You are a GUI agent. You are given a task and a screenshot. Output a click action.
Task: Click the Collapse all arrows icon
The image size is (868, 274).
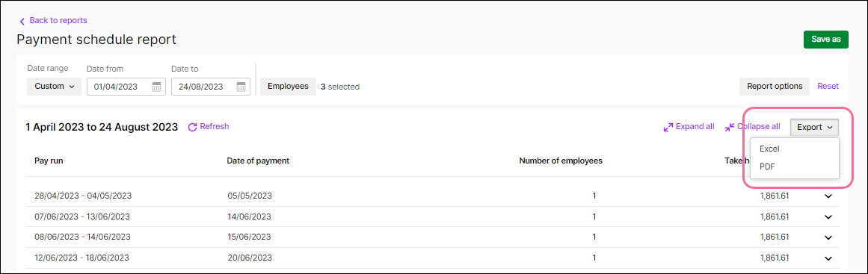tap(730, 127)
